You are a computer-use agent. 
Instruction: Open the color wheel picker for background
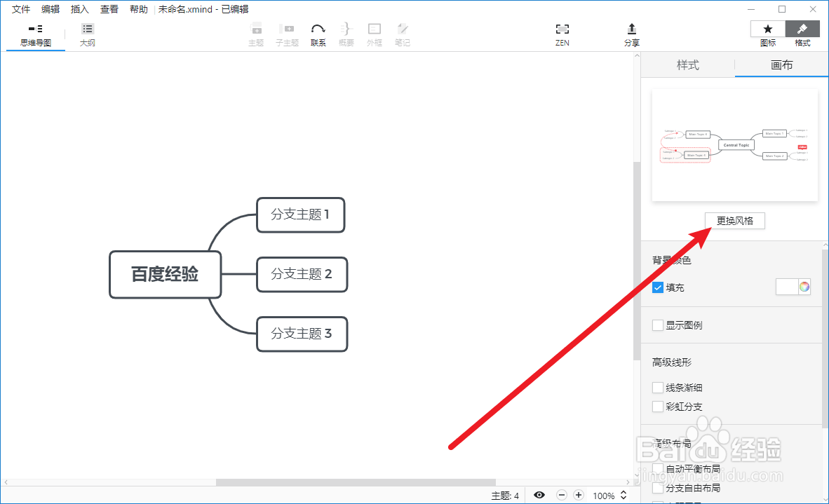click(804, 287)
